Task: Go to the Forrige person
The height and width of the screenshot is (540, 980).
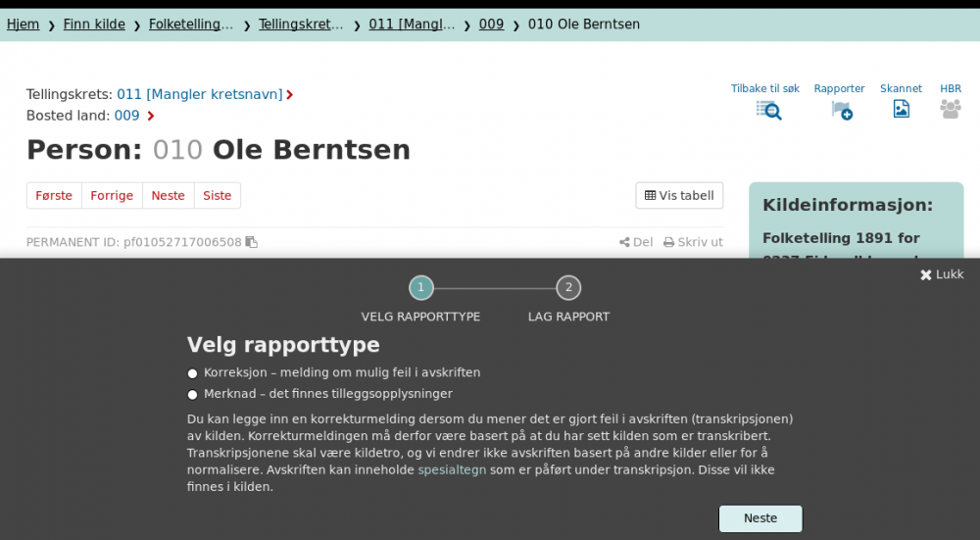Action: click(112, 196)
